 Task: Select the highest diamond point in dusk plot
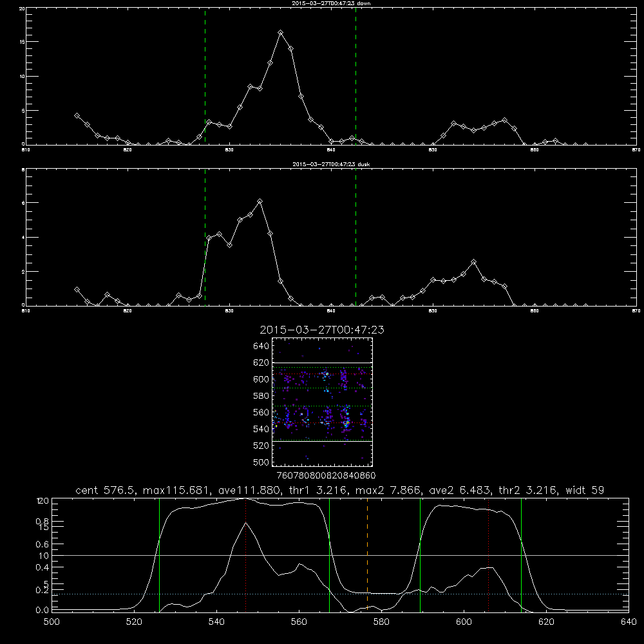click(x=260, y=201)
